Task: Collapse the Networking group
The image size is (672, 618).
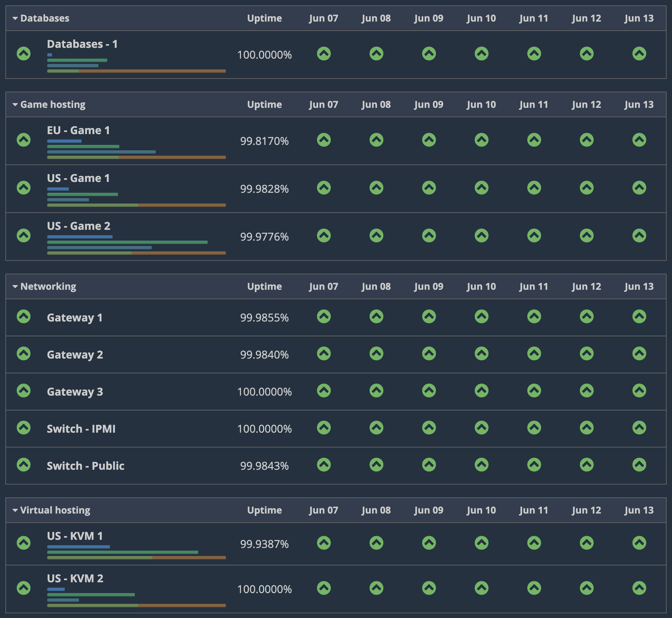Action: click(15, 286)
